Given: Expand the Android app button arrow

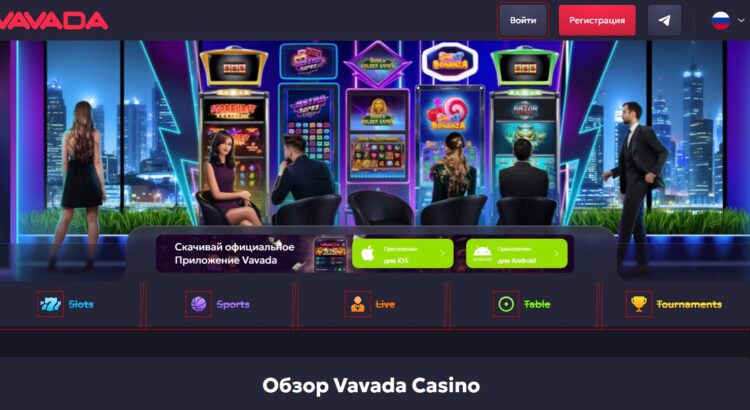Looking at the screenshot, I should [x=556, y=254].
